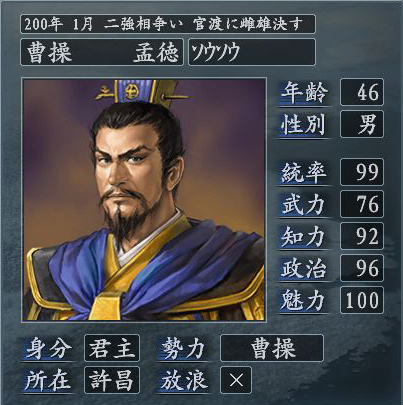Toggle the 放浪 X checkbox
The height and width of the screenshot is (405, 403).
[x=236, y=380]
